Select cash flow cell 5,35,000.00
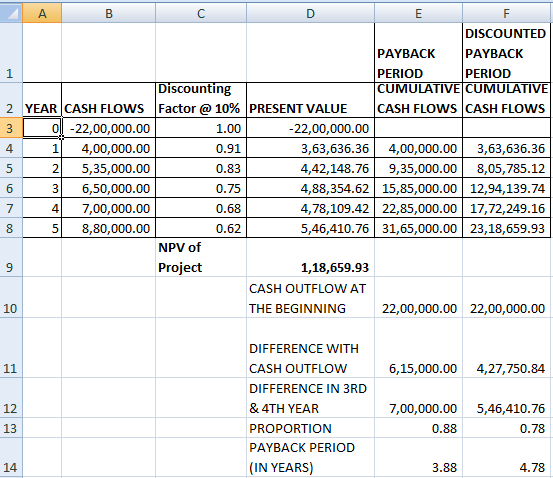Screen dimensions: 553x478 109,168
